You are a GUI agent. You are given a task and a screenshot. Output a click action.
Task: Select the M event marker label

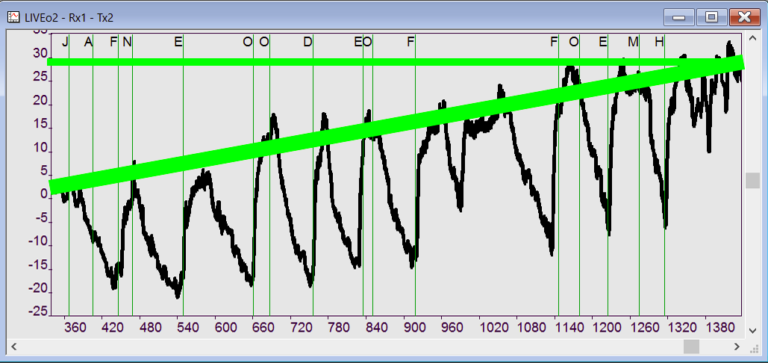click(633, 42)
